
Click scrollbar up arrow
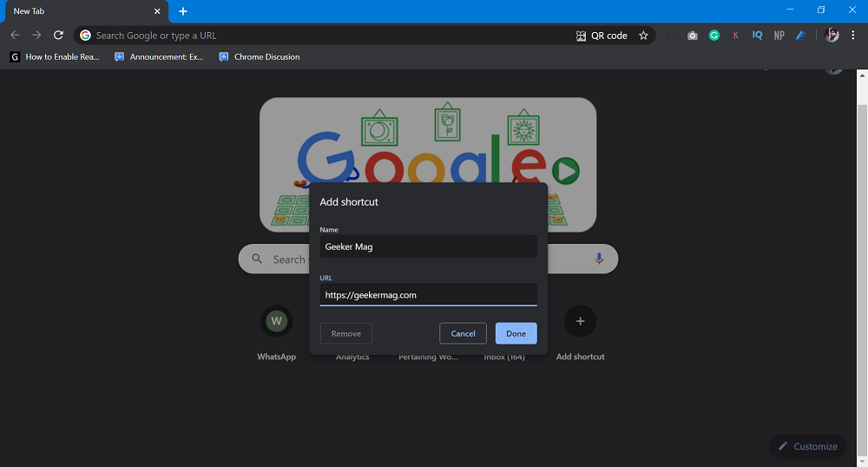(862, 75)
